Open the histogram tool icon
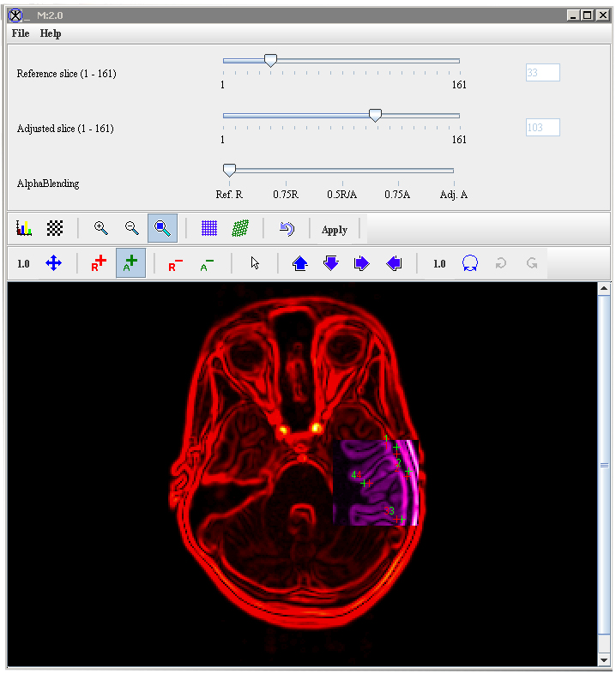 pyautogui.click(x=23, y=228)
